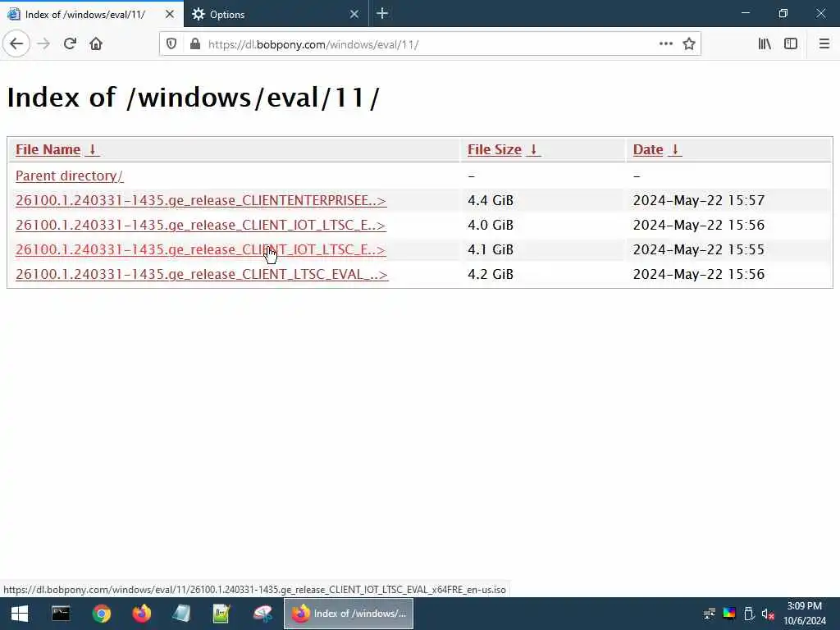Download the 4.0 GiB CLIENT_IOT_LTSC ISO

click(x=200, y=225)
